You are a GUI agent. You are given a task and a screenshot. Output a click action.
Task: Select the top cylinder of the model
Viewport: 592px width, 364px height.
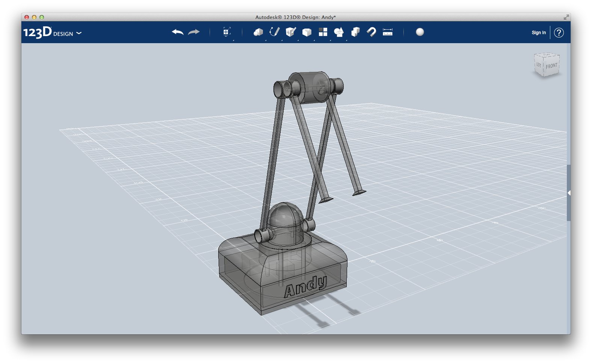point(310,87)
